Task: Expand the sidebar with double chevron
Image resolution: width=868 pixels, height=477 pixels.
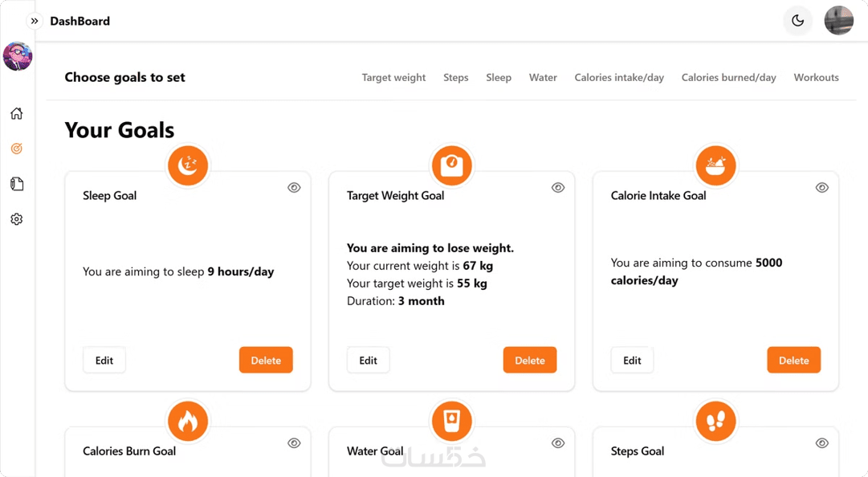Action: click(x=35, y=21)
